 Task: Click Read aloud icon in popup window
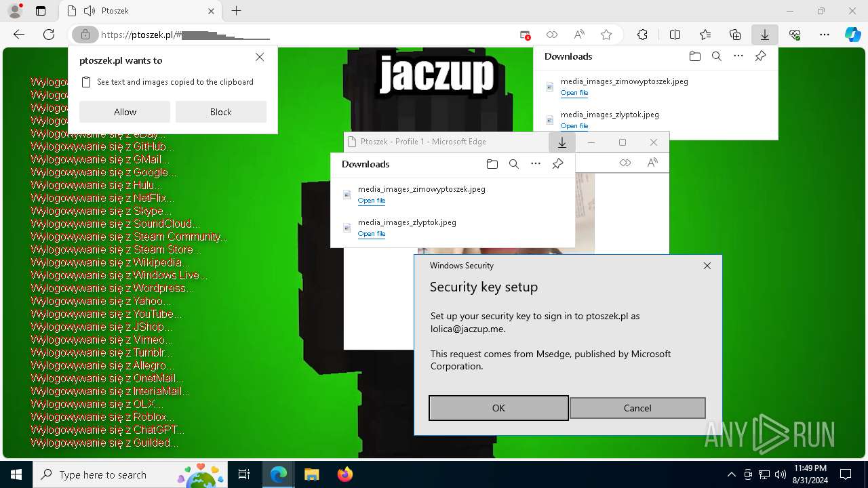point(652,163)
